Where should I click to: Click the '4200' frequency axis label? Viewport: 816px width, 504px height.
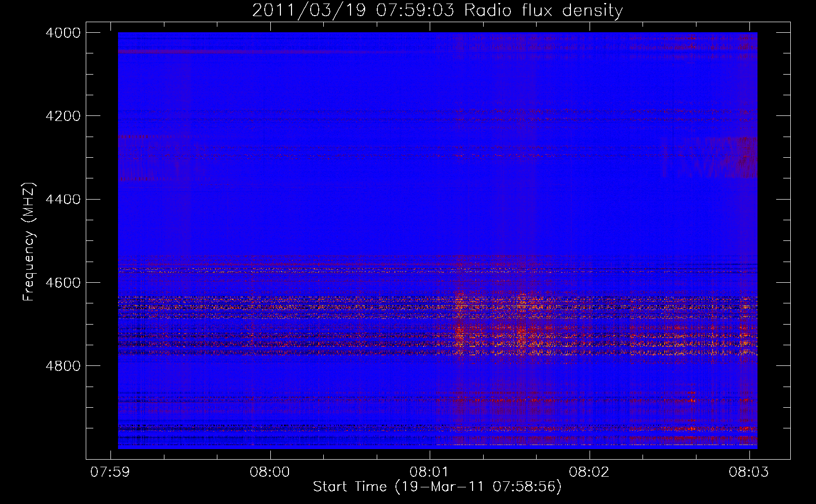click(63, 116)
